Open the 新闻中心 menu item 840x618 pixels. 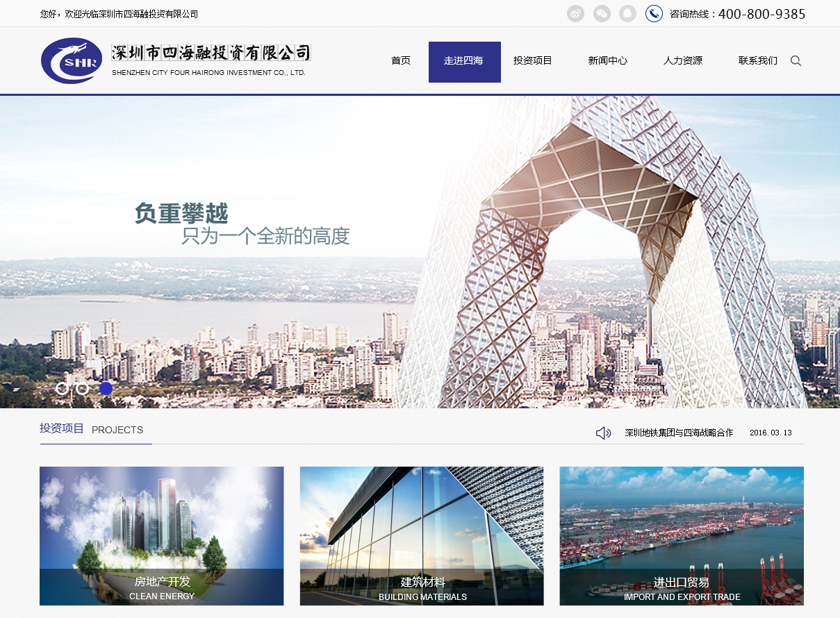click(607, 61)
